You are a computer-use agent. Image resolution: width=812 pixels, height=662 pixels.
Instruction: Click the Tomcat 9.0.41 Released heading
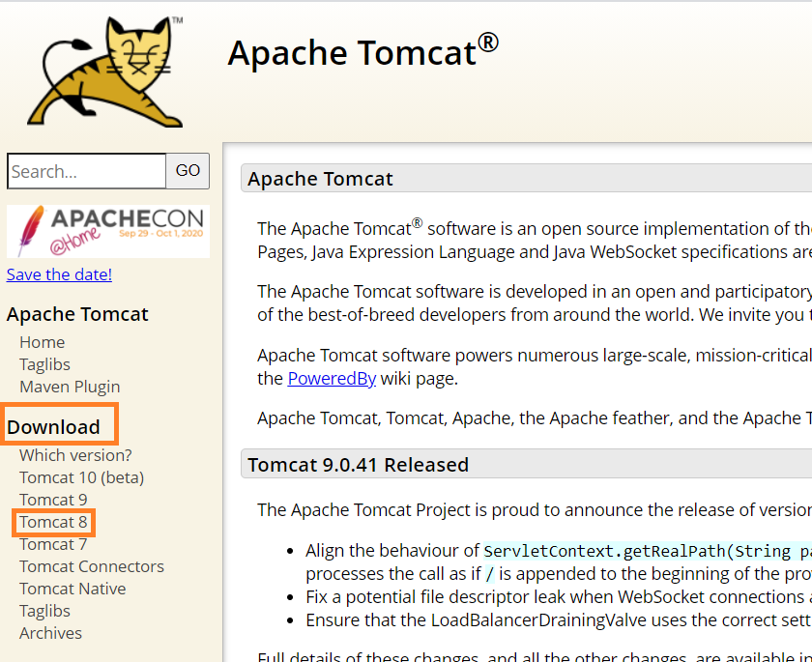click(358, 465)
